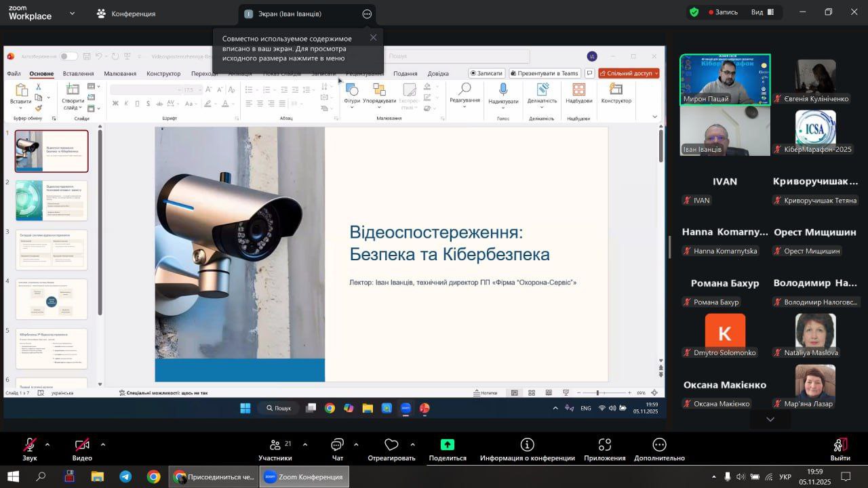This screenshot has width=868, height=488.
Task: Toggle the AutoSave switch in PowerPoint
Action: tap(68, 56)
